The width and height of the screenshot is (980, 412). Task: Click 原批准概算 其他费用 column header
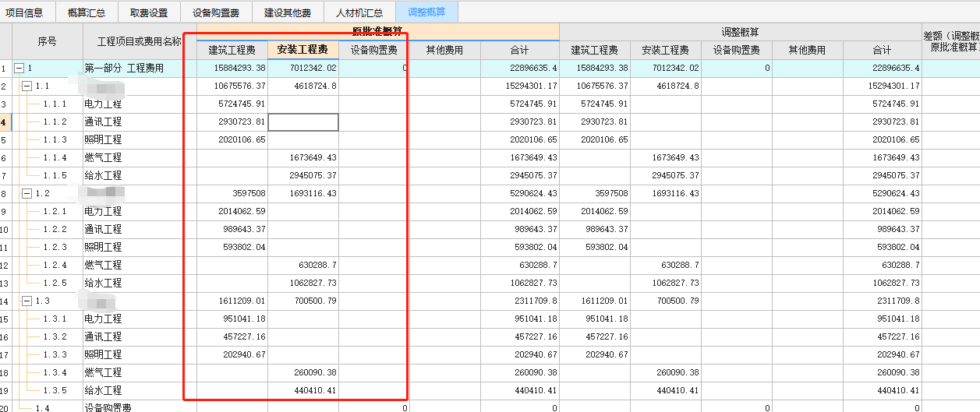pyautogui.click(x=445, y=50)
